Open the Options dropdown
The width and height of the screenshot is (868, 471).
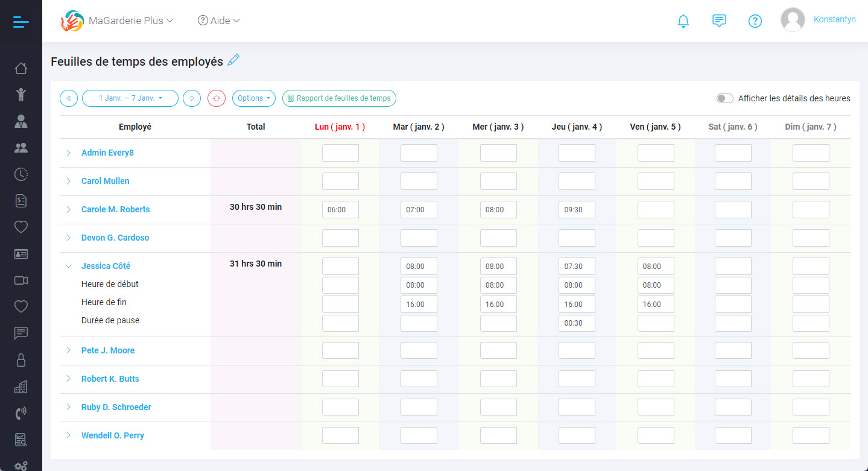pyautogui.click(x=253, y=98)
